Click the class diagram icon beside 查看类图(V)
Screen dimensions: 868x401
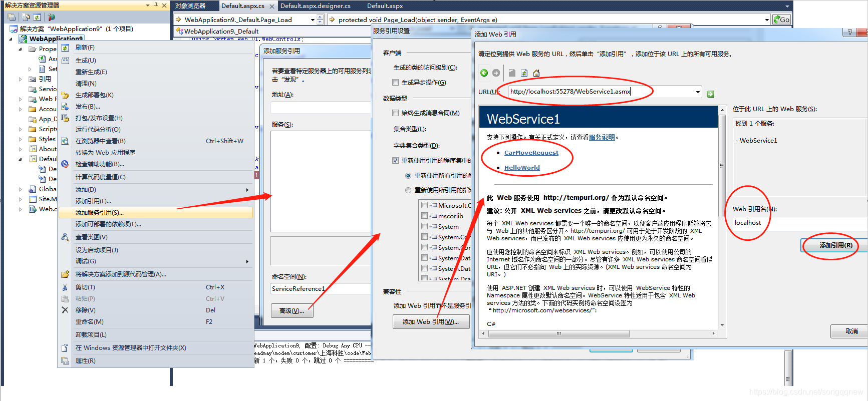65,237
